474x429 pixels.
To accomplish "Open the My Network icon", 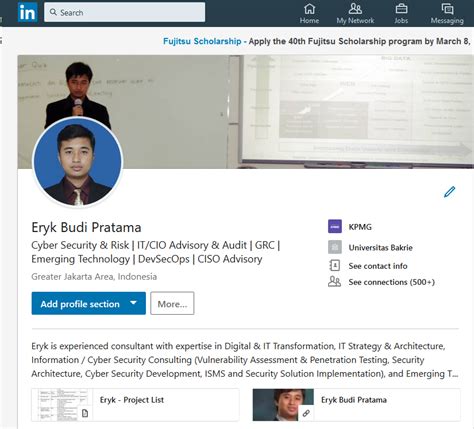I will (x=355, y=9).
